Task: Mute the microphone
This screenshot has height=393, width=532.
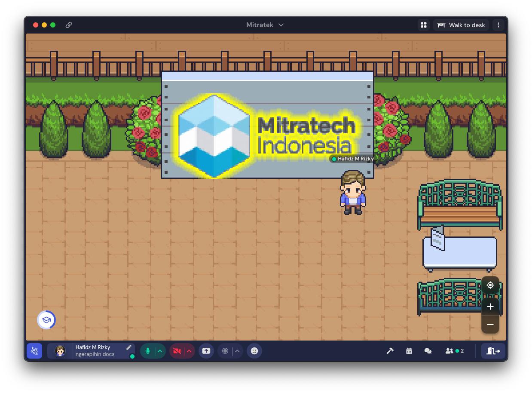Action: (148, 351)
